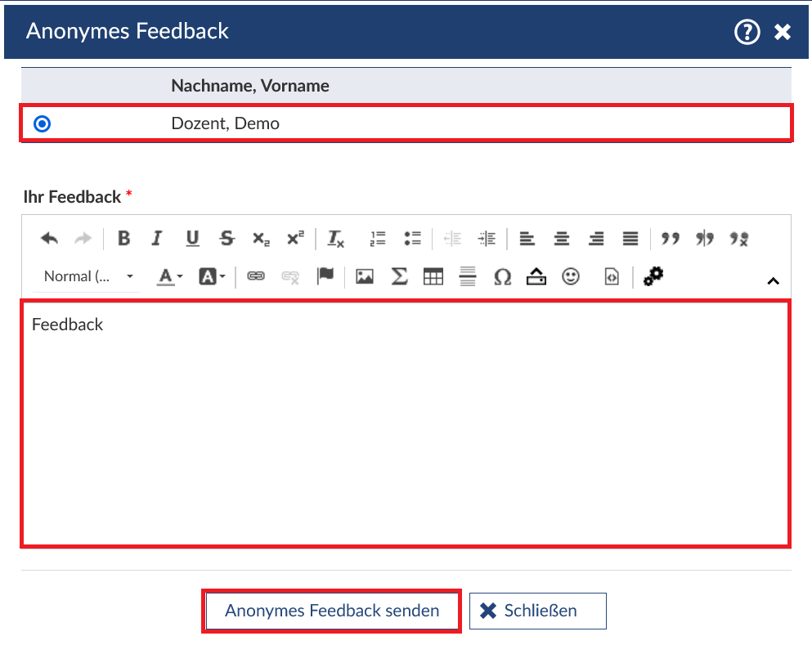Open the text color dropdown

pos(170,277)
